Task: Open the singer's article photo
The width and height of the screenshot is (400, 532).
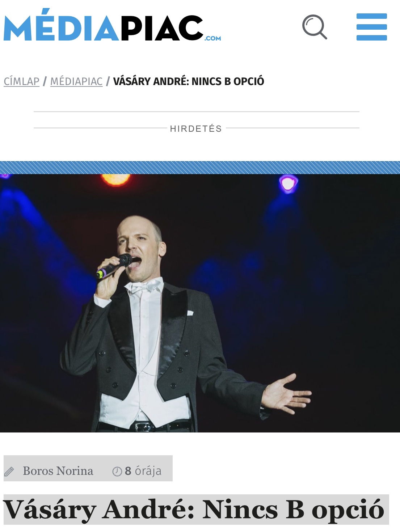Action: [200, 303]
